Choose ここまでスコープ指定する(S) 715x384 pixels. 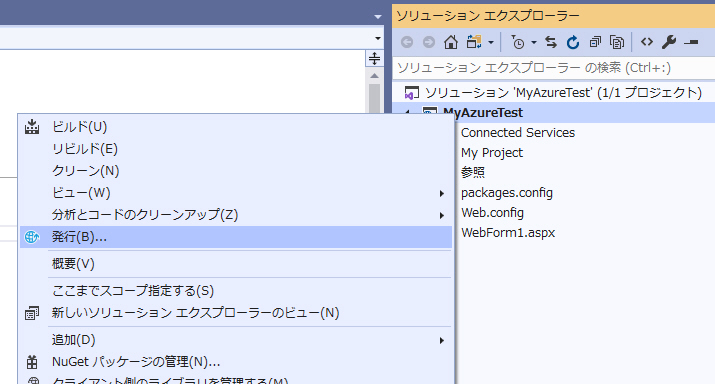click(x=236, y=291)
